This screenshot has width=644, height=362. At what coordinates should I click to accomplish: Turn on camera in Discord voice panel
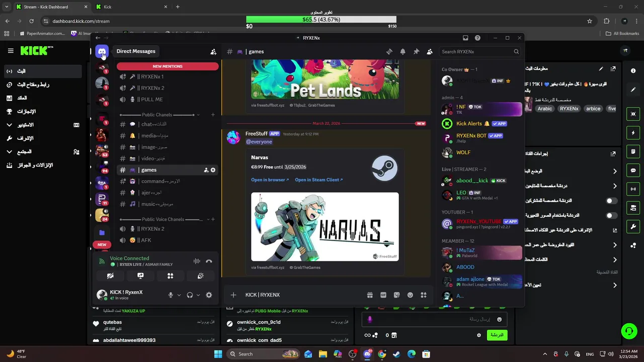(x=110, y=276)
